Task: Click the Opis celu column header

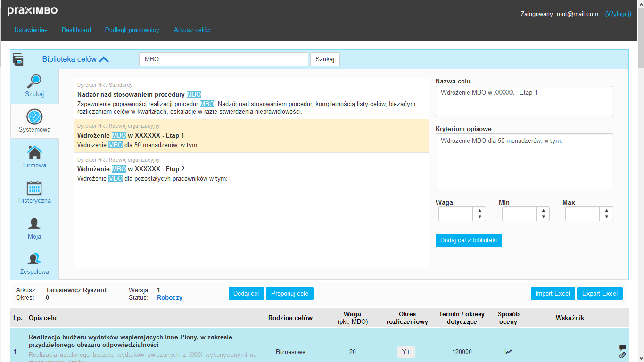Action: (x=43, y=318)
